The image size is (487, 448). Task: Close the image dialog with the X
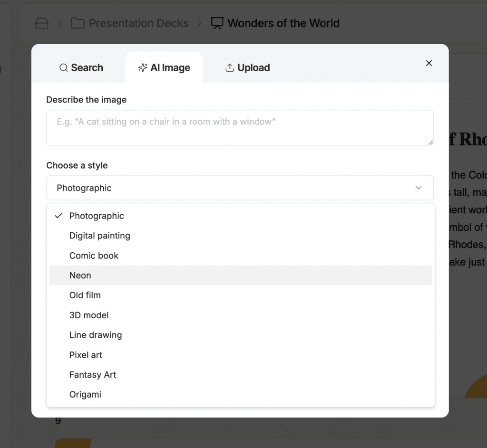point(429,63)
